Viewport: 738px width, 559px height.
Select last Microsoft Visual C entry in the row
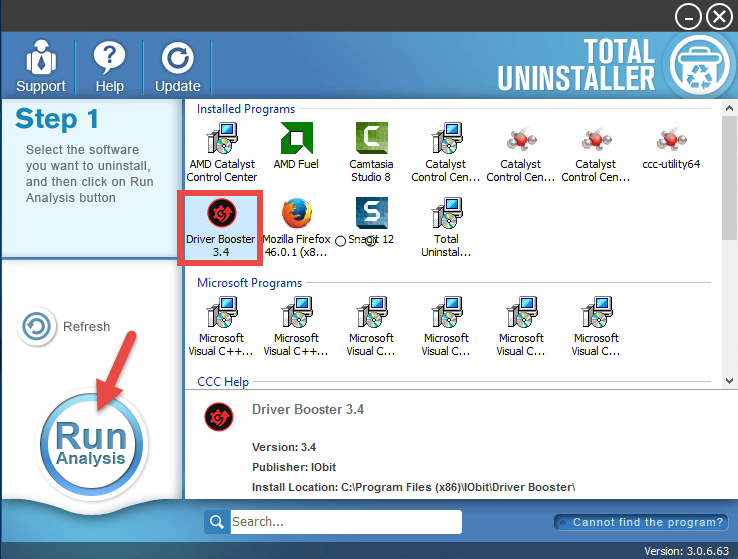[x=596, y=327]
